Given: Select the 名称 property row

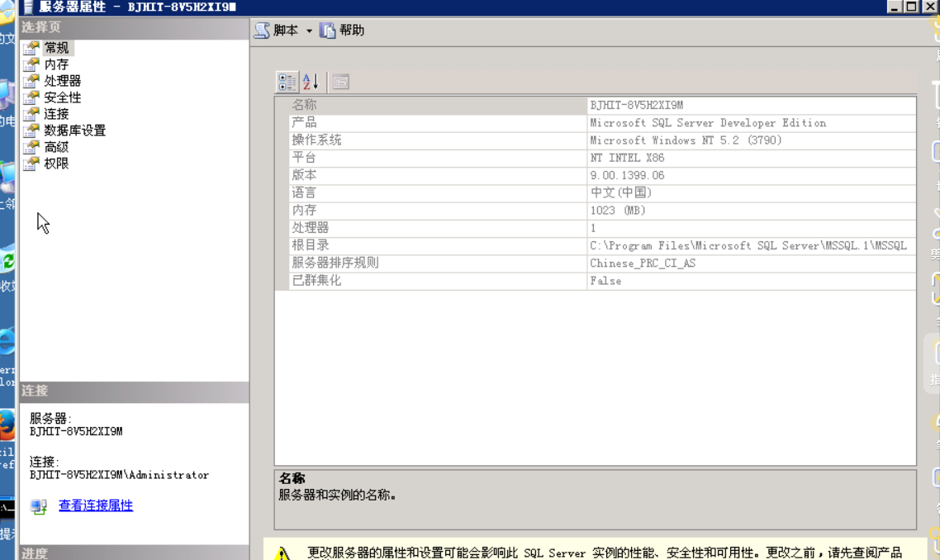Looking at the screenshot, I should pos(596,106).
